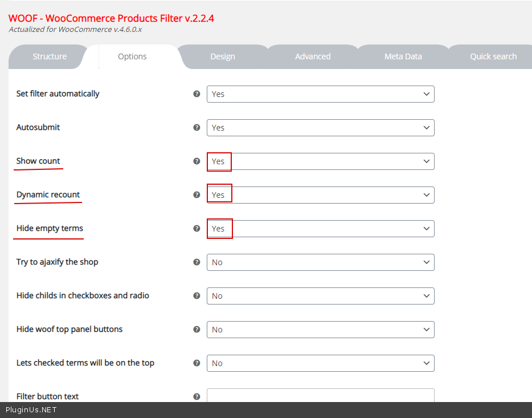This screenshot has width=532, height=418.
Task: Click help icon for Hide childs in checkboxes
Action: (197, 296)
